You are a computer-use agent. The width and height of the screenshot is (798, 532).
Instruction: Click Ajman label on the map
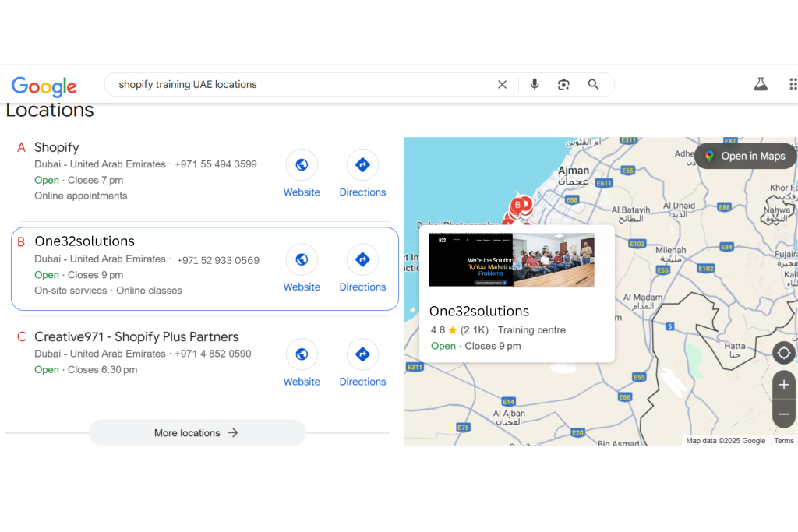pyautogui.click(x=574, y=171)
